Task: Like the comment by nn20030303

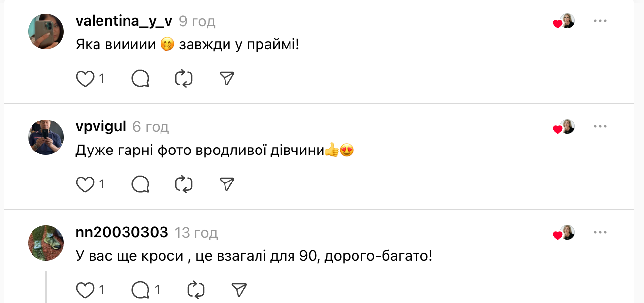Action: pyautogui.click(x=85, y=290)
